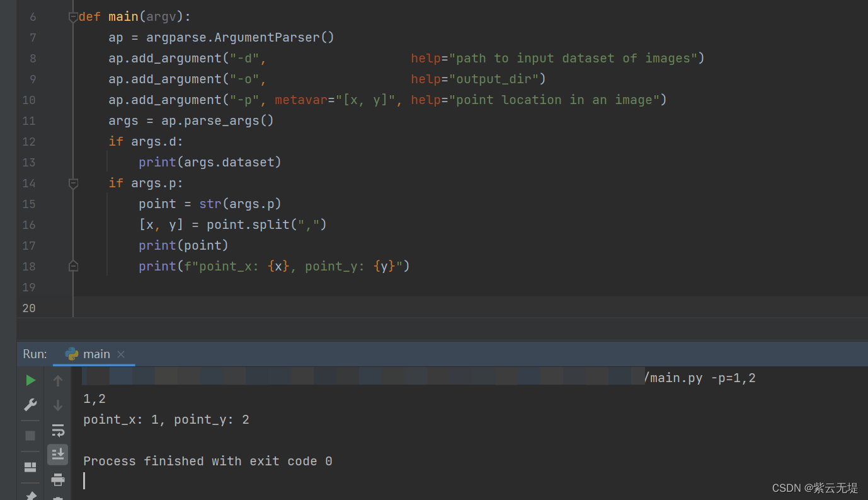
Task: Click 'if args.d:' on line 12
Action: 146,142
